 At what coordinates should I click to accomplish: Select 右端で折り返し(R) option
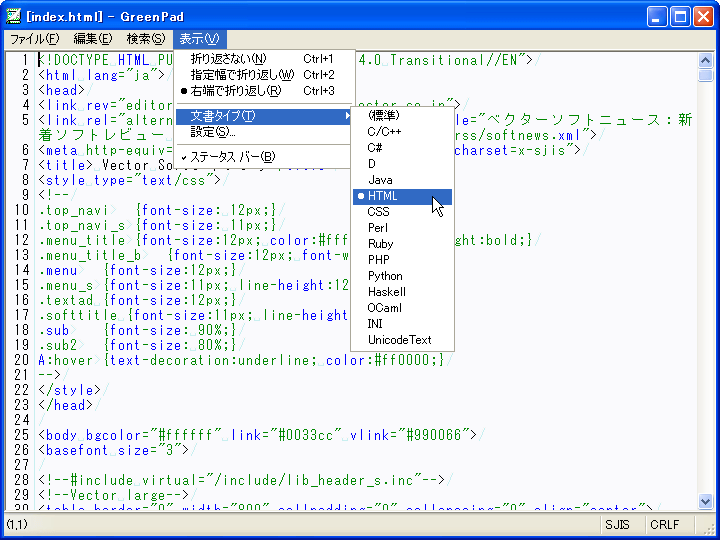(263, 90)
